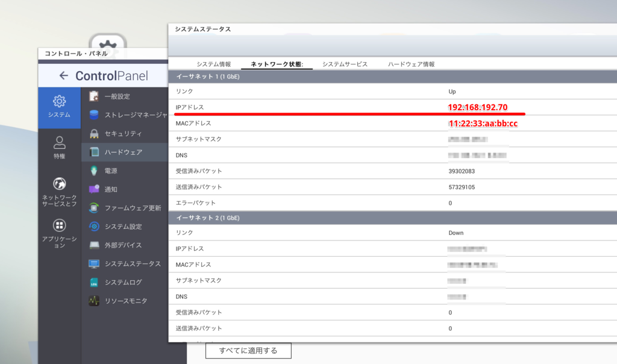
Task: Click the コントロール・パネル window title
Action: (x=76, y=54)
